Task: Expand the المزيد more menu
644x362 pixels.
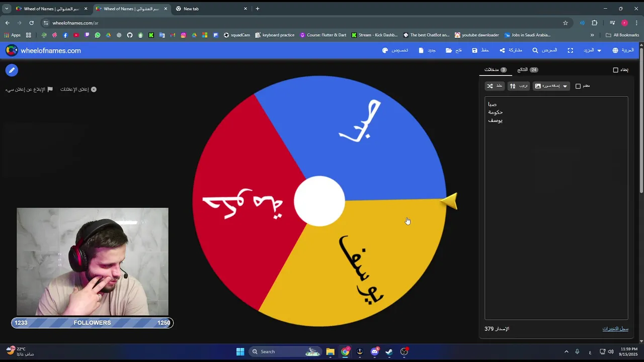Action: [x=592, y=50]
